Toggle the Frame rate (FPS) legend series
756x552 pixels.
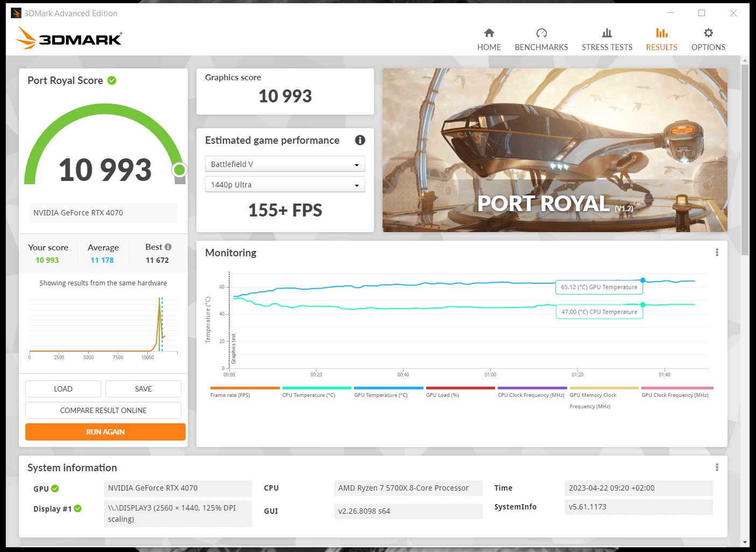(244, 392)
